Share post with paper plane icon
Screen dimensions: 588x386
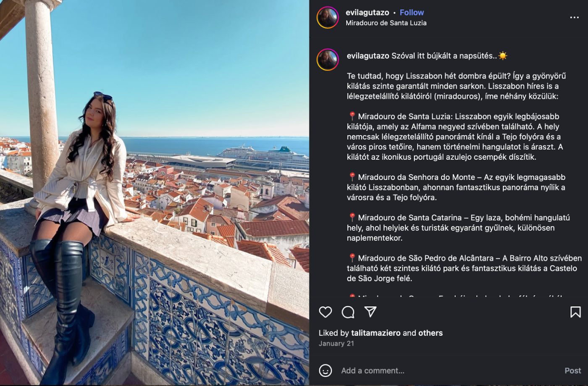tap(370, 312)
